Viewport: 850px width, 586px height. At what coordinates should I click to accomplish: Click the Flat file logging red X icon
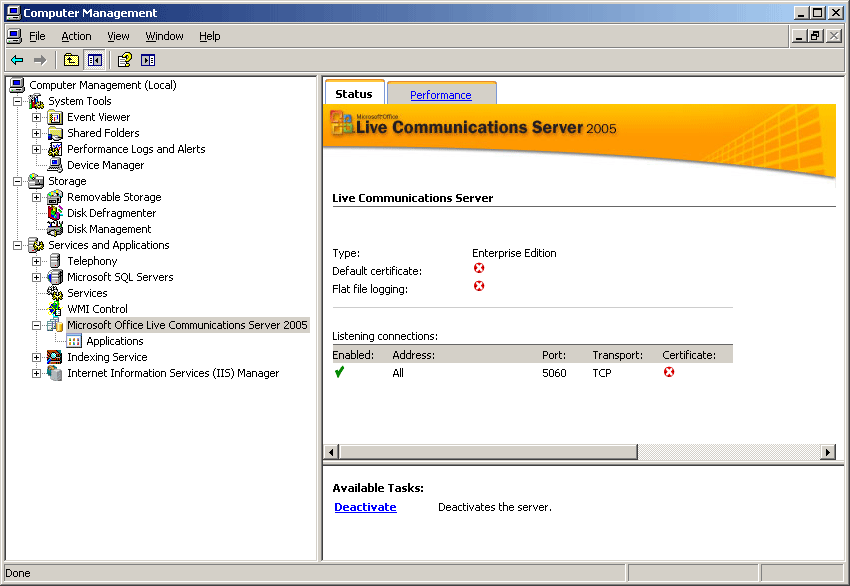point(479,286)
